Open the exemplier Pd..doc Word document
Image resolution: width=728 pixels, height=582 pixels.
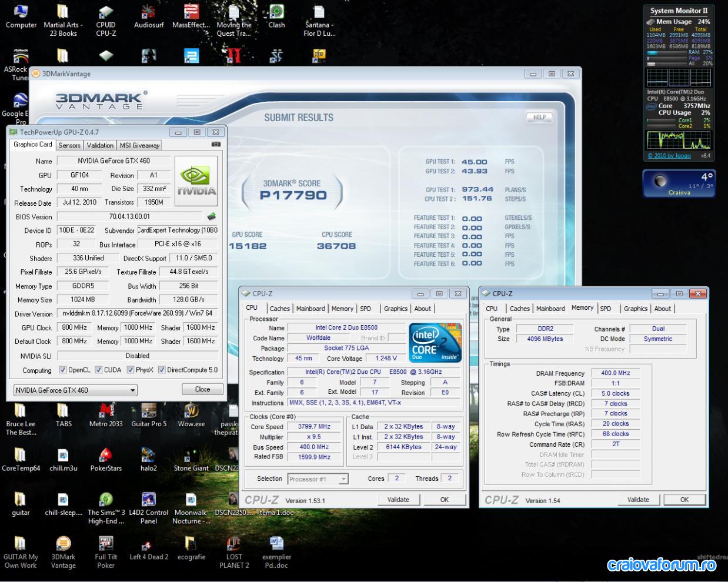pos(276,552)
